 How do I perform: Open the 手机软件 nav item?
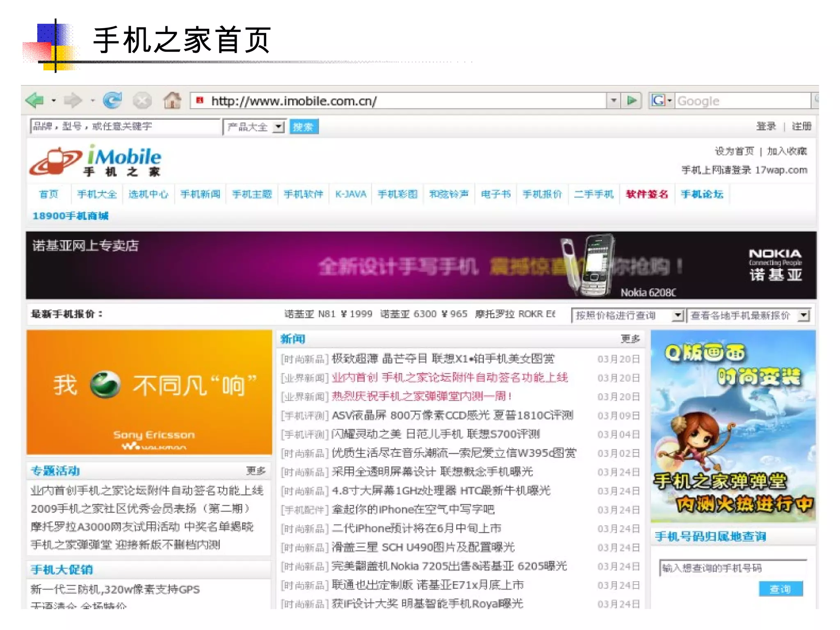point(304,194)
